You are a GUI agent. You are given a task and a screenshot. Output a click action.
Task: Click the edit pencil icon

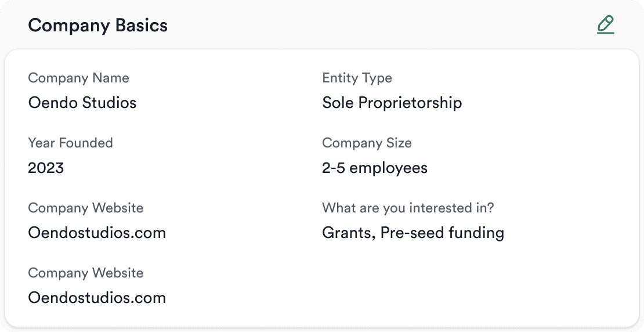pos(605,25)
